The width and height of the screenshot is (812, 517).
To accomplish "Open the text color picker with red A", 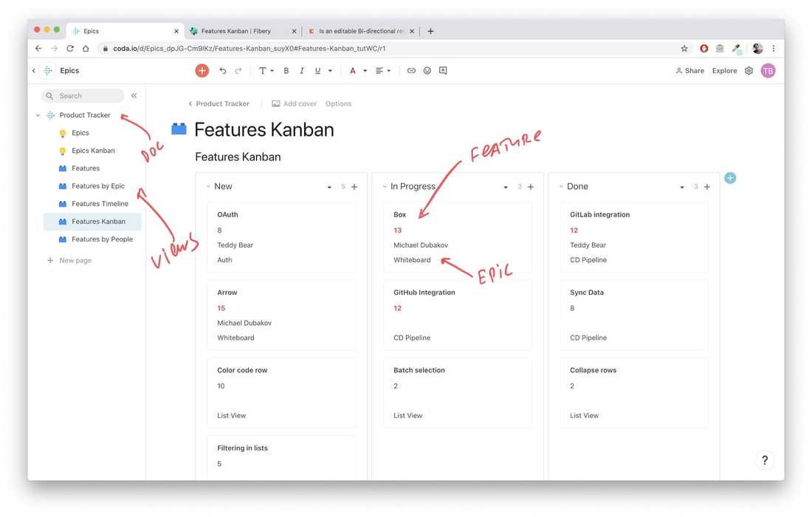I will [354, 70].
